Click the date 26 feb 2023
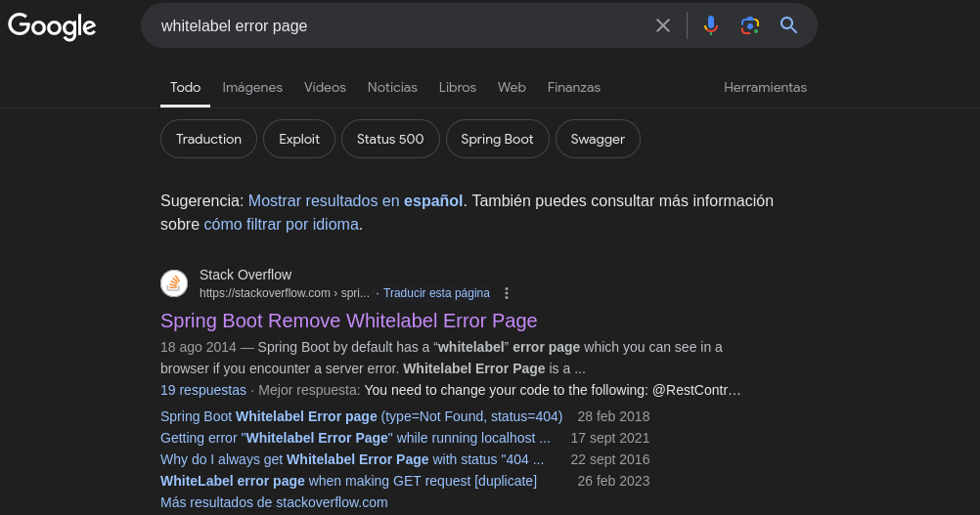Image resolution: width=980 pixels, height=515 pixels. point(614,482)
